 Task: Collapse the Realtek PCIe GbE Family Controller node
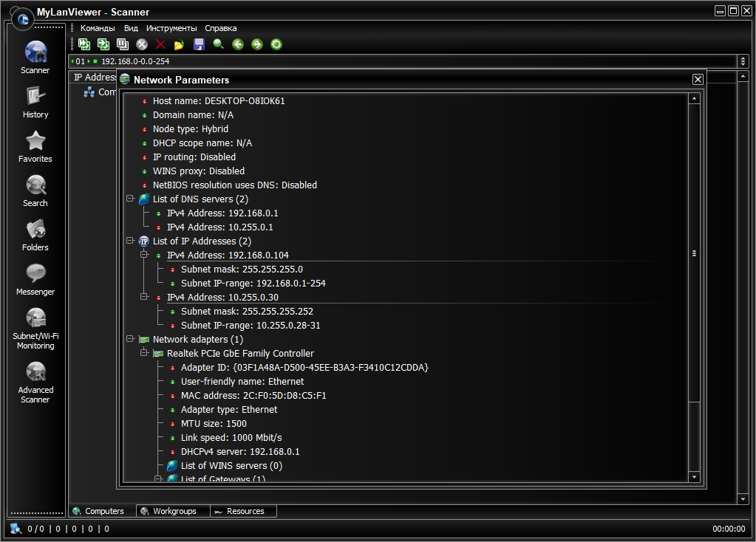143,353
